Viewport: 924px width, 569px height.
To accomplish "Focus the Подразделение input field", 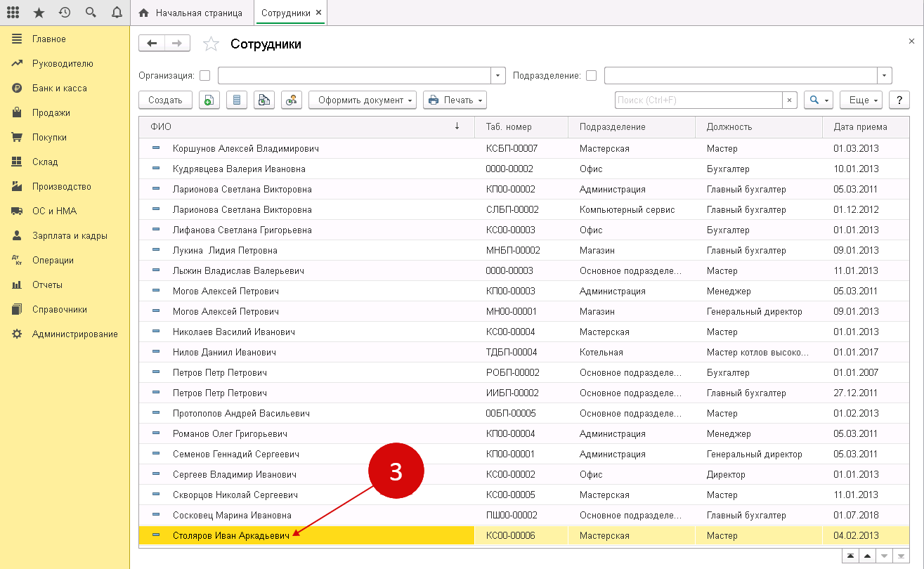I will [741, 75].
